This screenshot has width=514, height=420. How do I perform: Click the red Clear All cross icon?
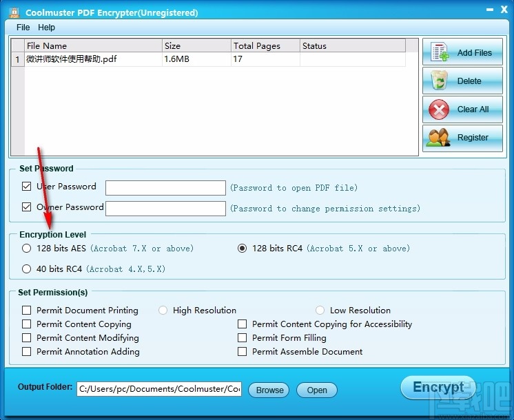pyautogui.click(x=439, y=109)
